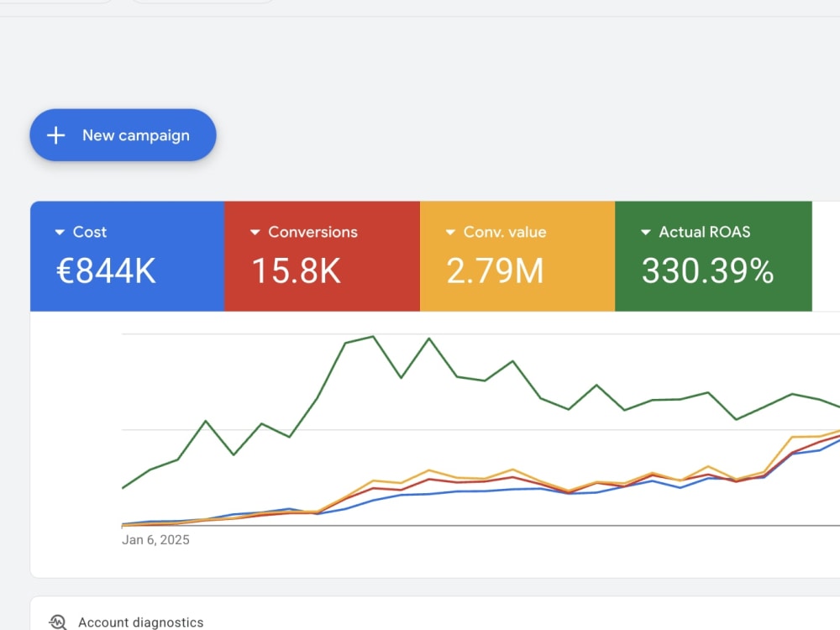
Task: Click the €844K cost value
Action: (106, 270)
